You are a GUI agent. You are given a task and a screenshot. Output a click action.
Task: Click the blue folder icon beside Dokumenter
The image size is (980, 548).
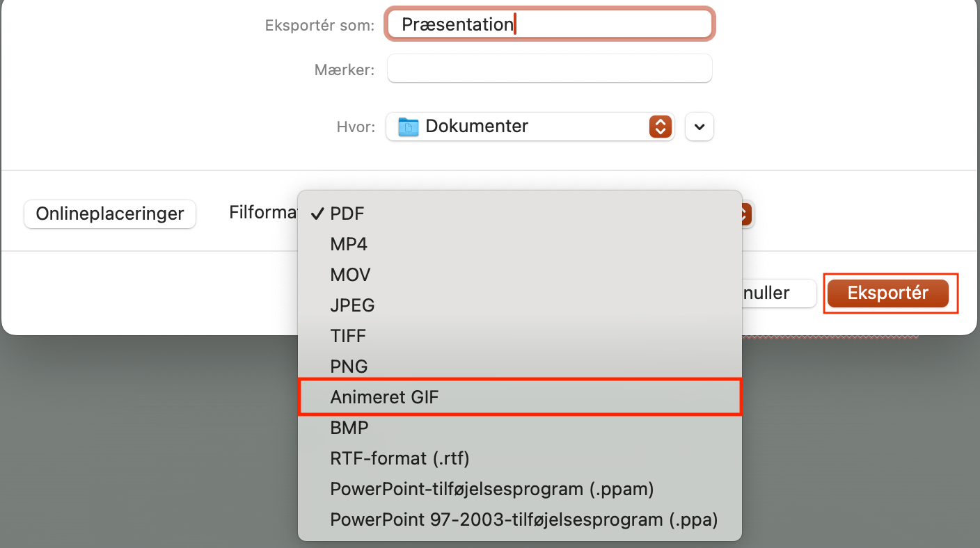coord(409,126)
